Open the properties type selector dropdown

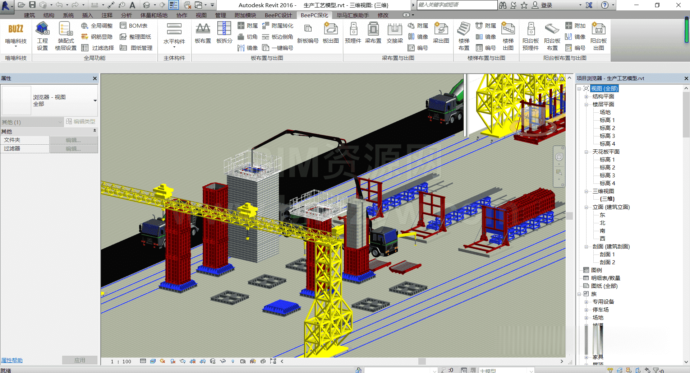(x=50, y=100)
